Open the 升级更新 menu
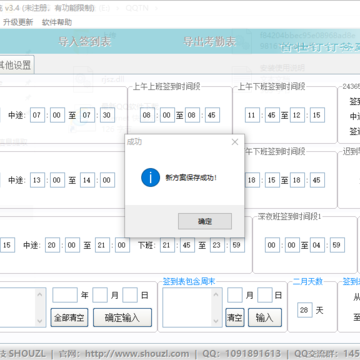 [18, 22]
